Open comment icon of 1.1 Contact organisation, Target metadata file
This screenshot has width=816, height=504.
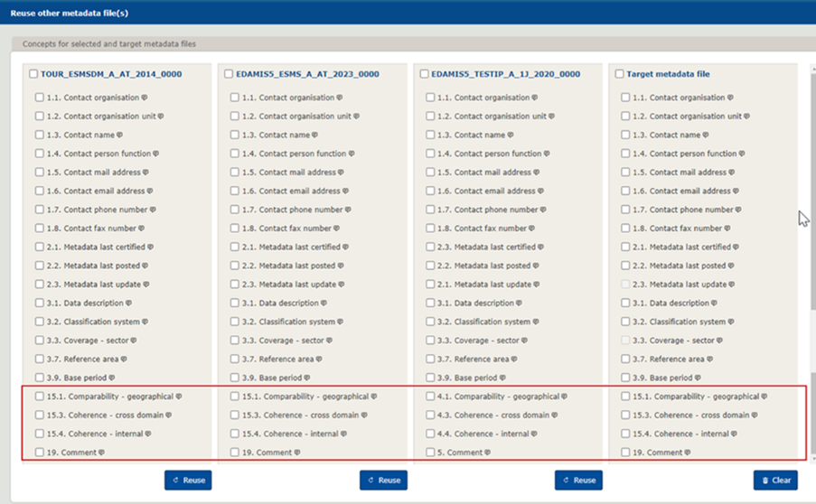pyautogui.click(x=731, y=98)
